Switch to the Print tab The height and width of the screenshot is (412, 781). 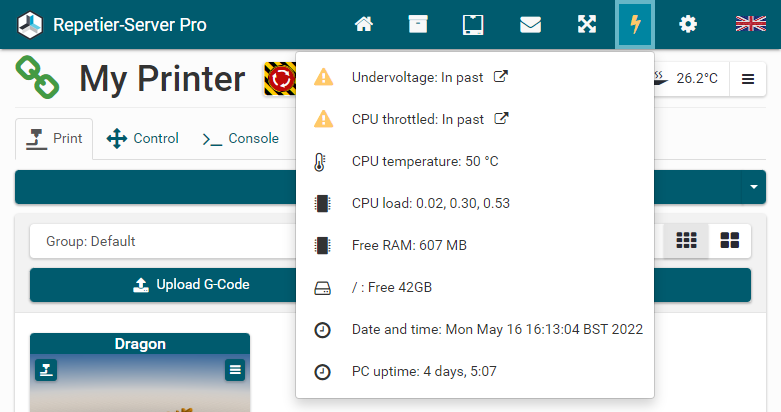(x=55, y=139)
